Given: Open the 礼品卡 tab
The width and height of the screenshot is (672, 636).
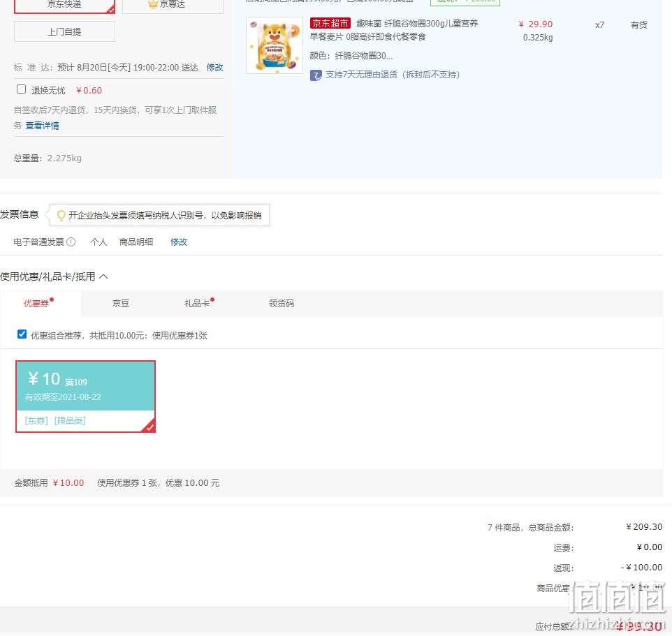Looking at the screenshot, I should click(197, 304).
